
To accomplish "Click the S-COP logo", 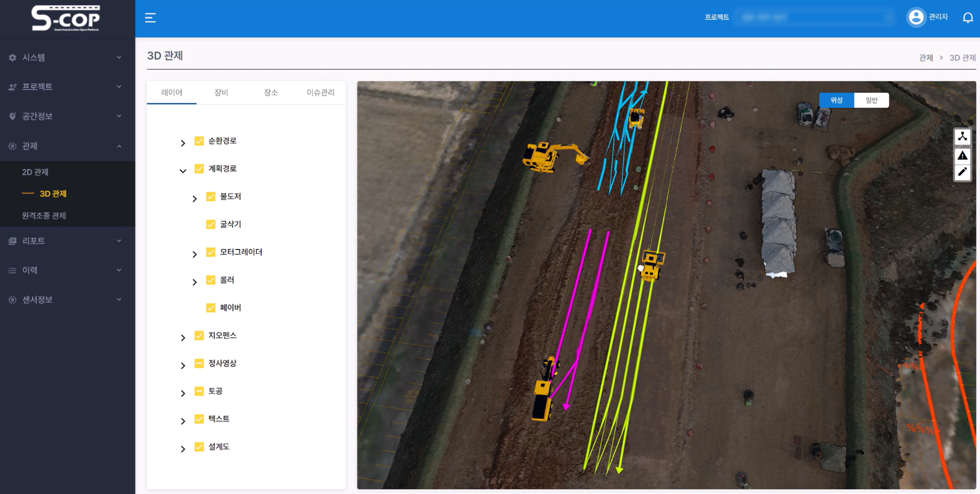I will click(x=66, y=19).
